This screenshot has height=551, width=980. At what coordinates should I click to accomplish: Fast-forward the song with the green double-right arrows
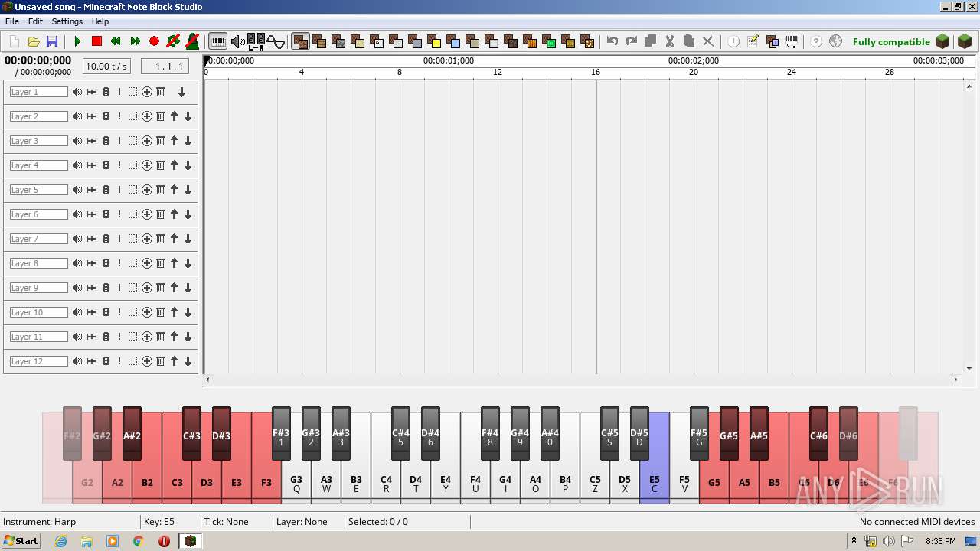click(x=136, y=41)
